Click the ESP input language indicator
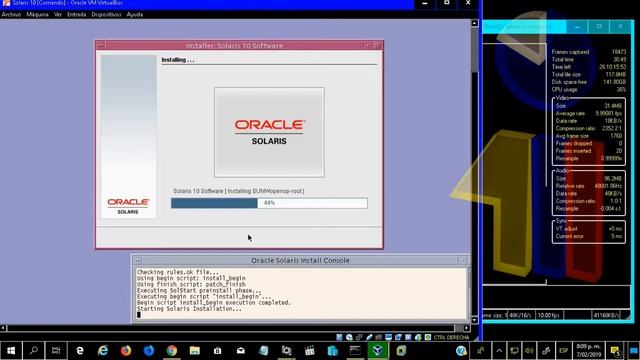Screen dimensions: 640x360 564,350
